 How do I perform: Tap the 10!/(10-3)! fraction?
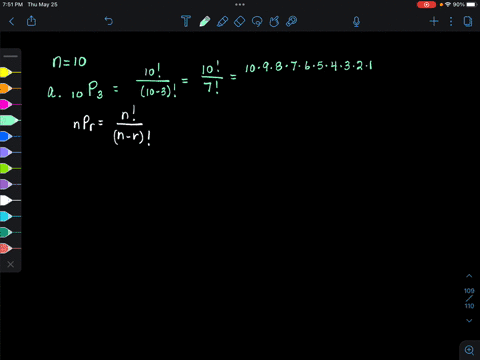[156, 82]
